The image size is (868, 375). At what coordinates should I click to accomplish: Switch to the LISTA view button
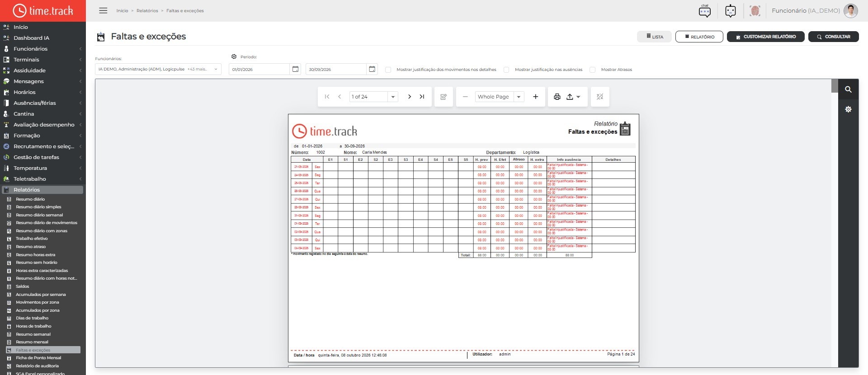pos(654,37)
